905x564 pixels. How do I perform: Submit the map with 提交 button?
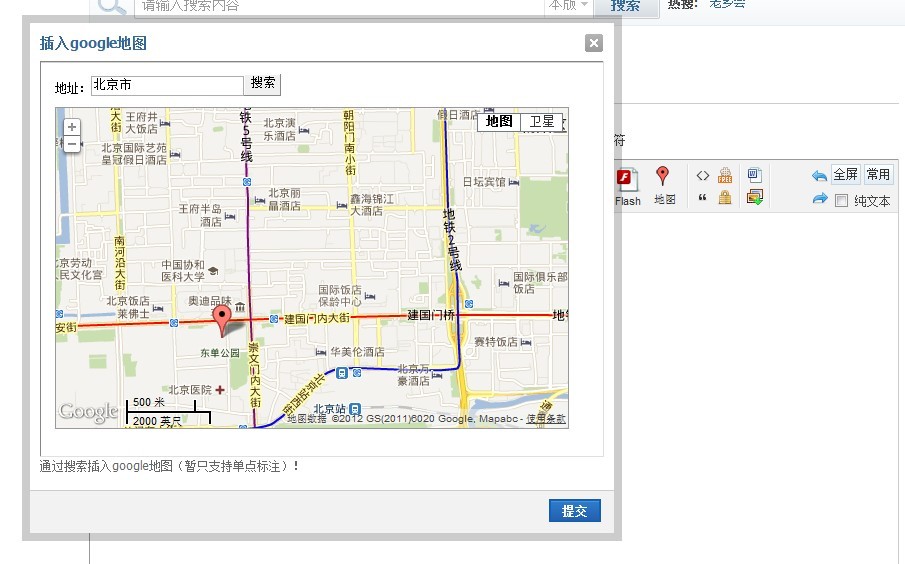[574, 510]
